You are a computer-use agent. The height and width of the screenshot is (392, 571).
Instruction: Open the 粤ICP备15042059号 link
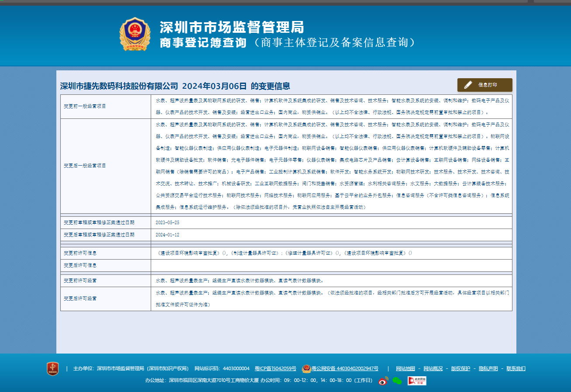pyautogui.click(x=275, y=368)
